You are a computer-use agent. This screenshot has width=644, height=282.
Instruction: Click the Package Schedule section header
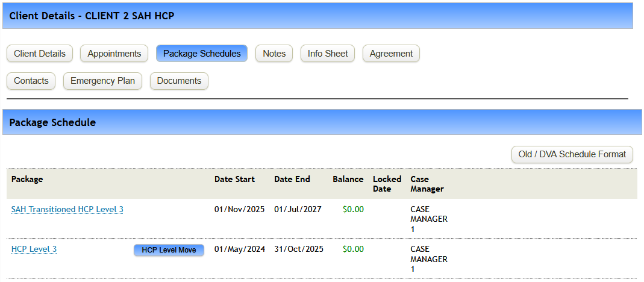click(x=322, y=122)
